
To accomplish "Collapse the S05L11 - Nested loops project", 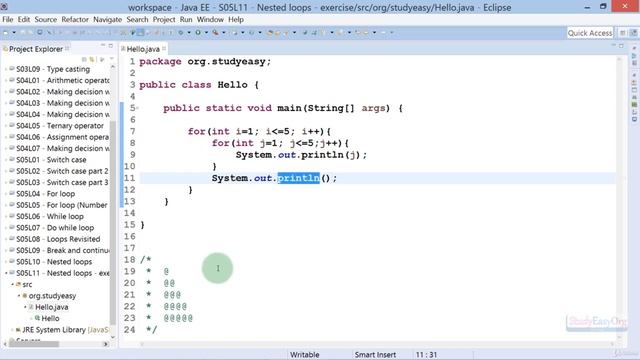I will point(6,273).
